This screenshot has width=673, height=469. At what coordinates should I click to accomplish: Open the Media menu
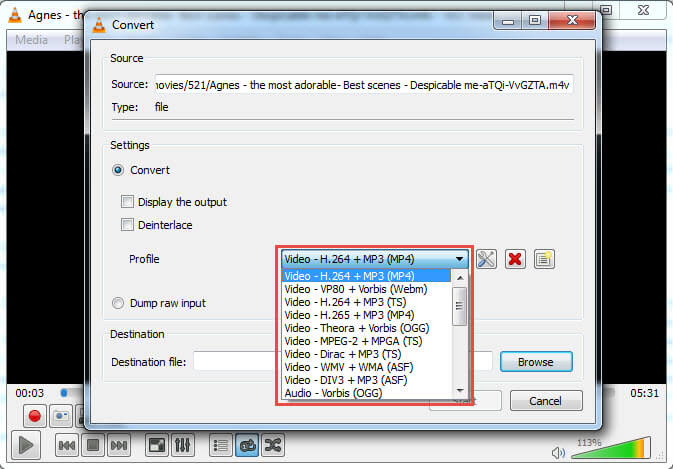30,40
